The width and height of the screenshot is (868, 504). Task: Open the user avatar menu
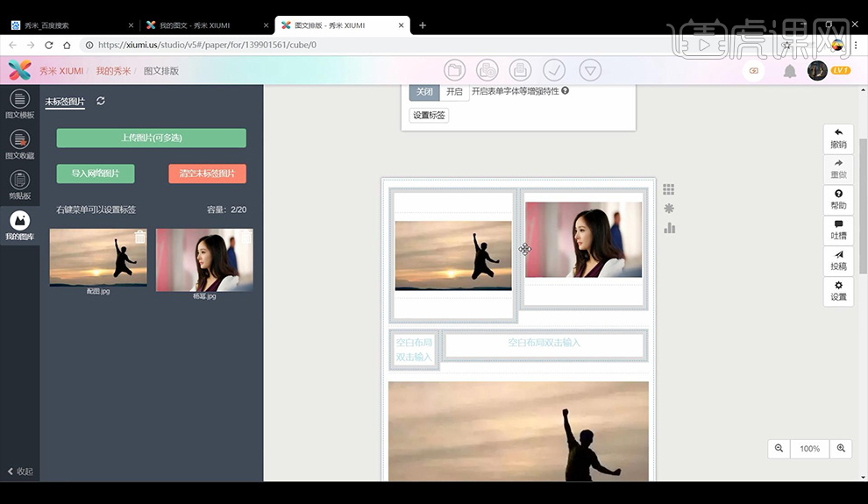[817, 71]
